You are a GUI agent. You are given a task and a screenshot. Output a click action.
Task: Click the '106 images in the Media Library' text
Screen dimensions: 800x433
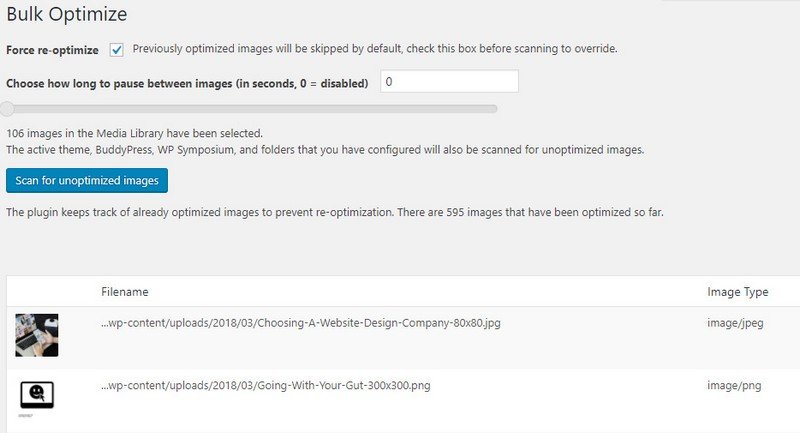[134, 133]
